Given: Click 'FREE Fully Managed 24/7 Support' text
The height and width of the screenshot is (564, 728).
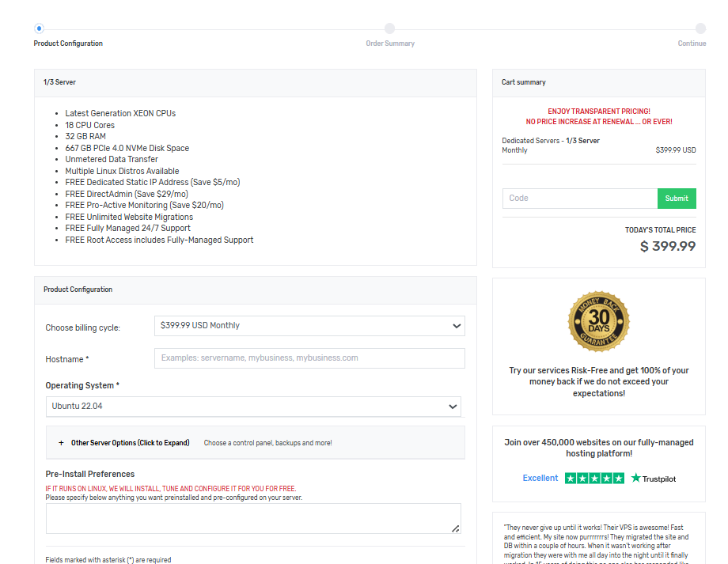Looking at the screenshot, I should pos(127,228).
